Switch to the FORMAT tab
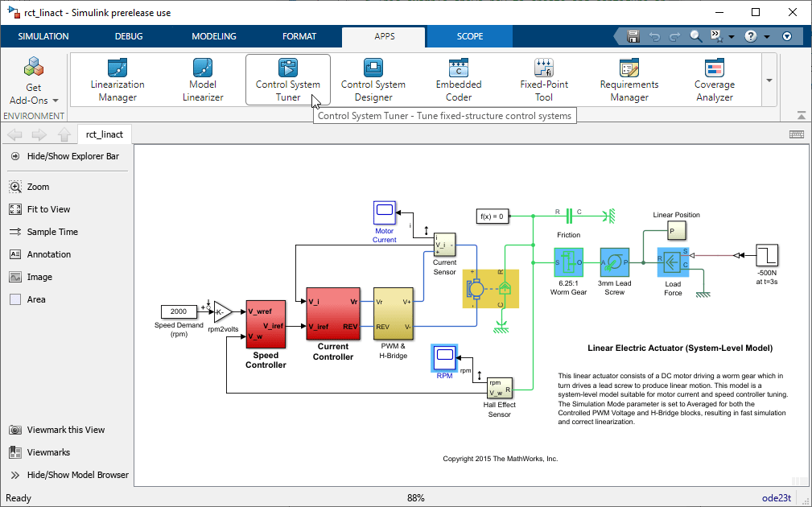Screen dimensions: 812x507 pyautogui.click(x=299, y=36)
